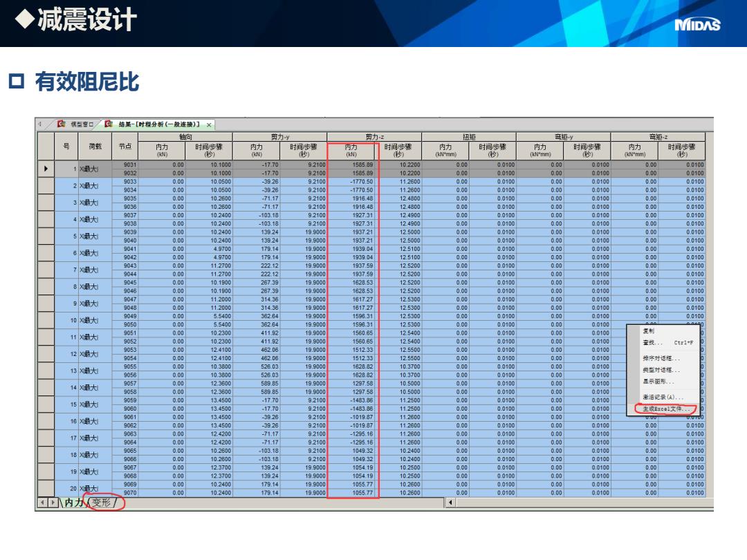Click the 剪力-z group header
The width and height of the screenshot is (747, 560).
click(x=375, y=137)
